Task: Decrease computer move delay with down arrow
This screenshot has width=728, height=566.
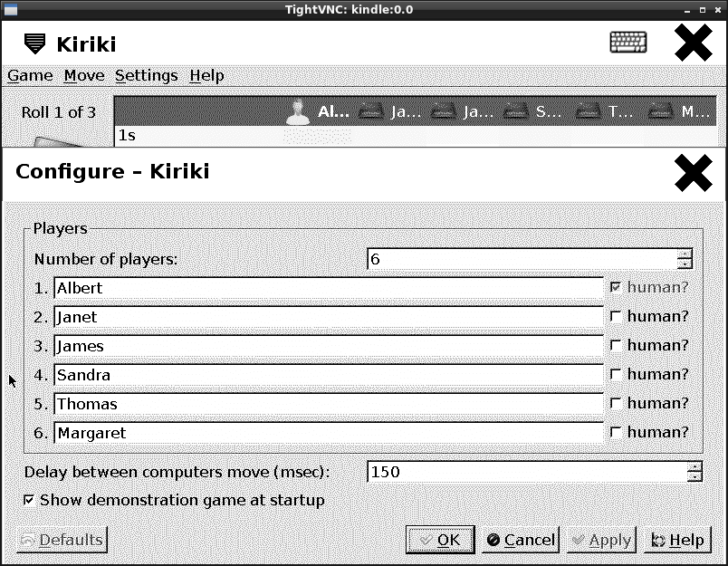Action: (694, 477)
